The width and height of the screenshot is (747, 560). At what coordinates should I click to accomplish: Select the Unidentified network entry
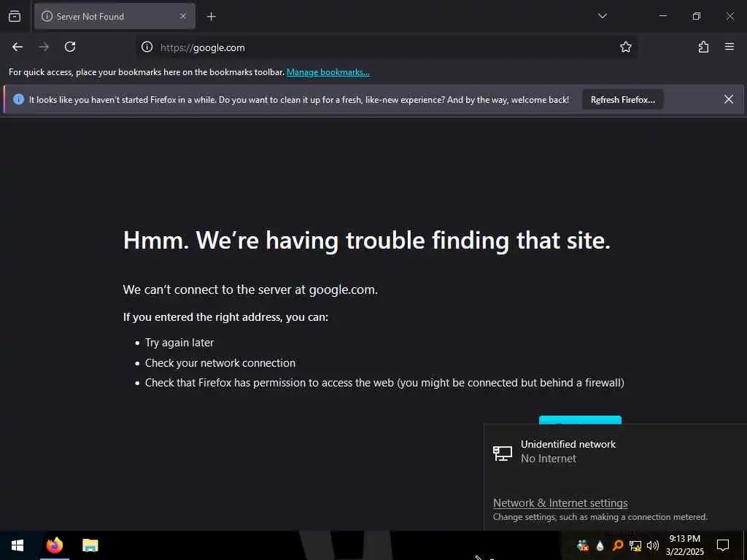click(x=614, y=451)
